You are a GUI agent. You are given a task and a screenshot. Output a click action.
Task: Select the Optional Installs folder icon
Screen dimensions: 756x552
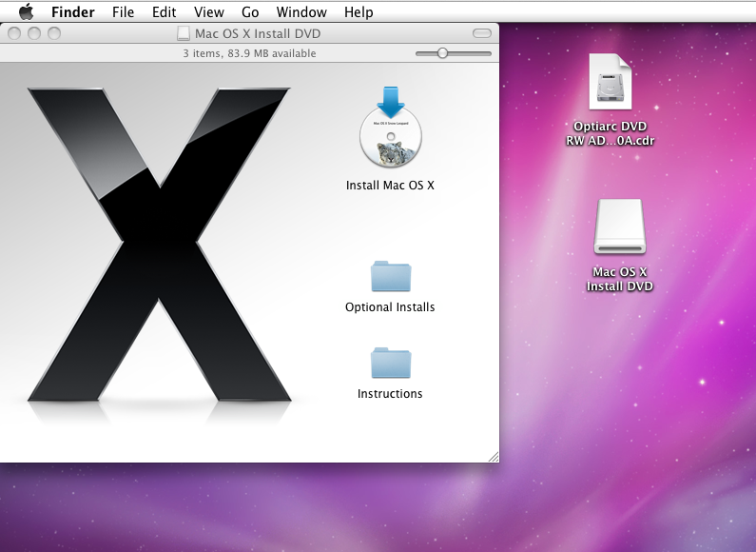click(391, 277)
